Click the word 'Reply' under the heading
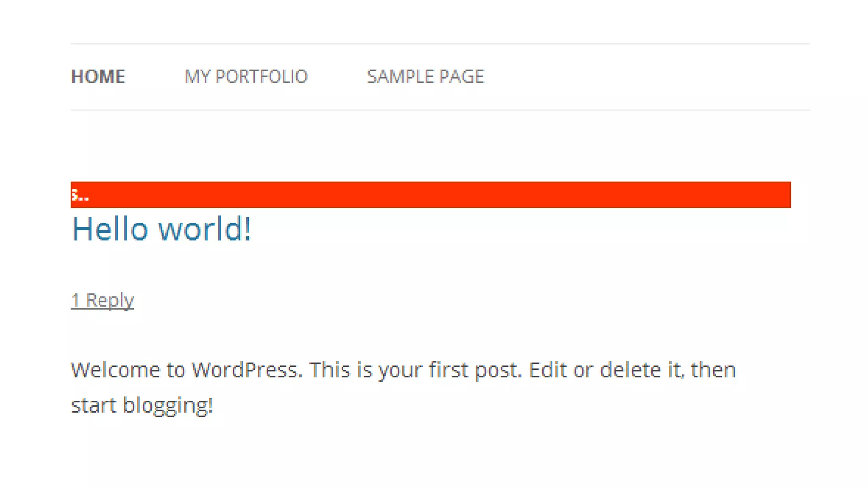 point(110,300)
